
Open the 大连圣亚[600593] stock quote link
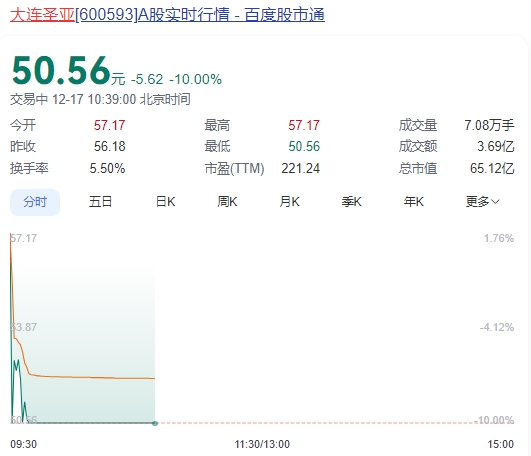click(x=167, y=15)
